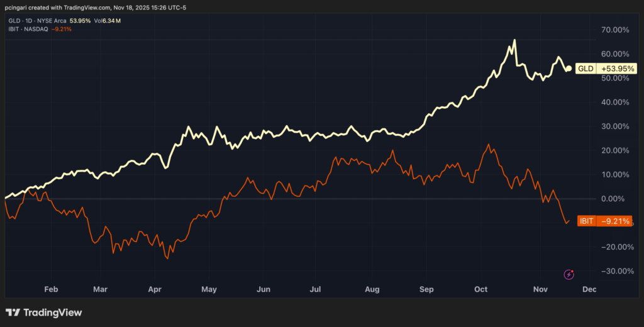Click the Feb label on time axis
This screenshot has width=644, height=327.
click(x=50, y=290)
